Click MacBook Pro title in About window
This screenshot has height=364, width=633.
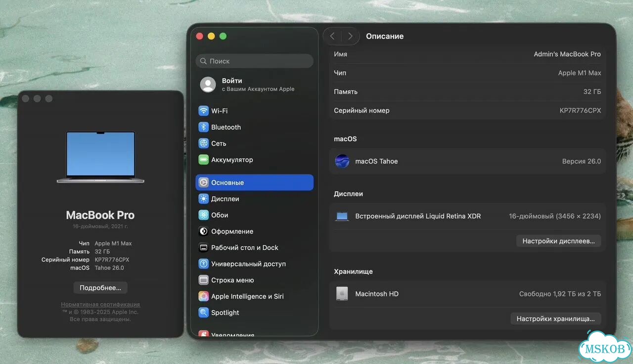point(100,215)
